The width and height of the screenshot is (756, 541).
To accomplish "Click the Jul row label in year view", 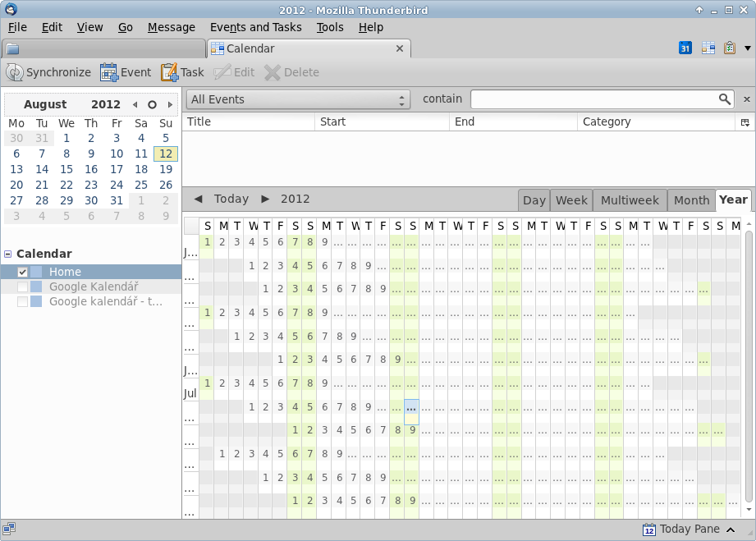I will point(190,394).
